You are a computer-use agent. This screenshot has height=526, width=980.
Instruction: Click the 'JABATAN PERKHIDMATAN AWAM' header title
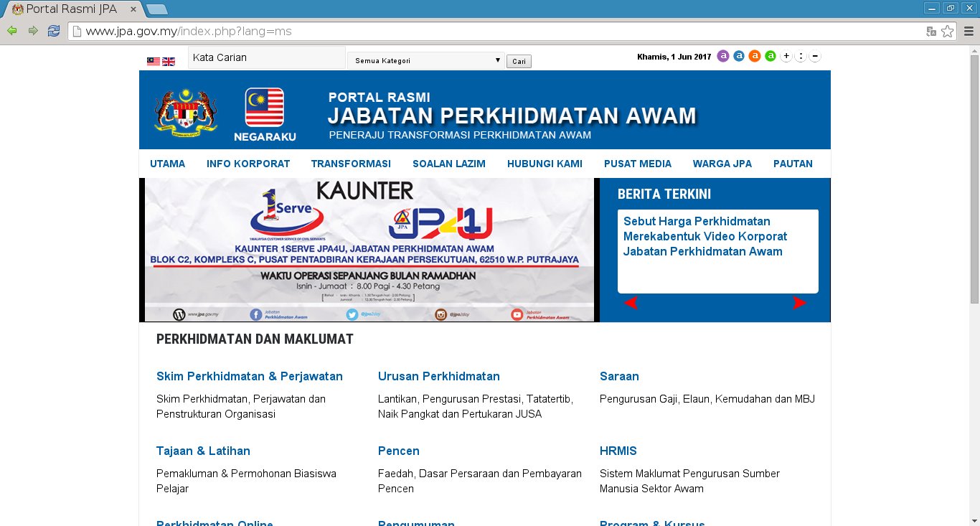[x=512, y=116]
